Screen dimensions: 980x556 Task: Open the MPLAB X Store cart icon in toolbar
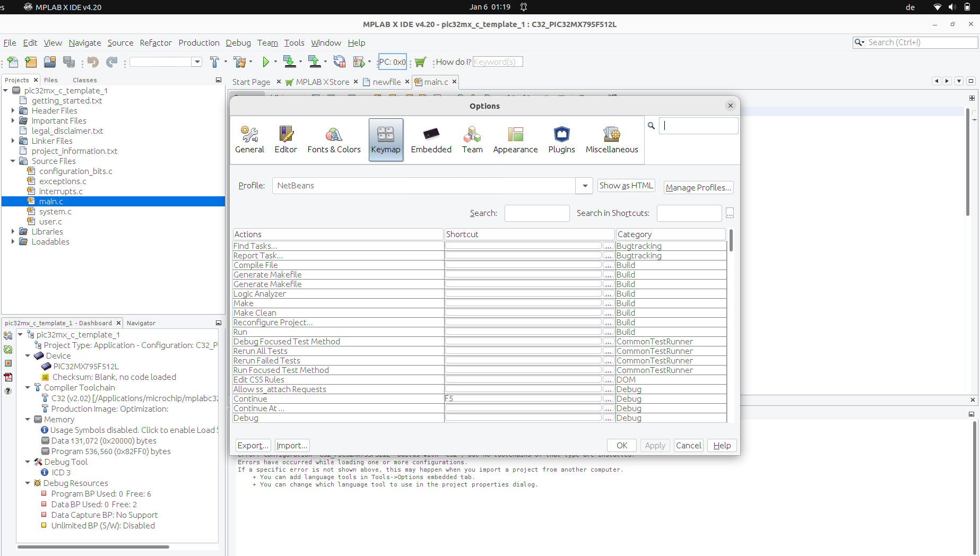[x=420, y=62]
